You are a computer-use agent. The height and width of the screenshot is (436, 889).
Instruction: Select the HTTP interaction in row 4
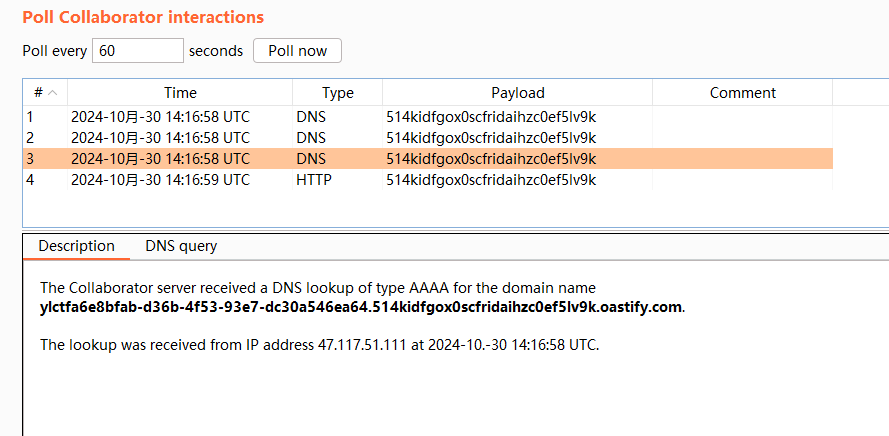(314, 180)
